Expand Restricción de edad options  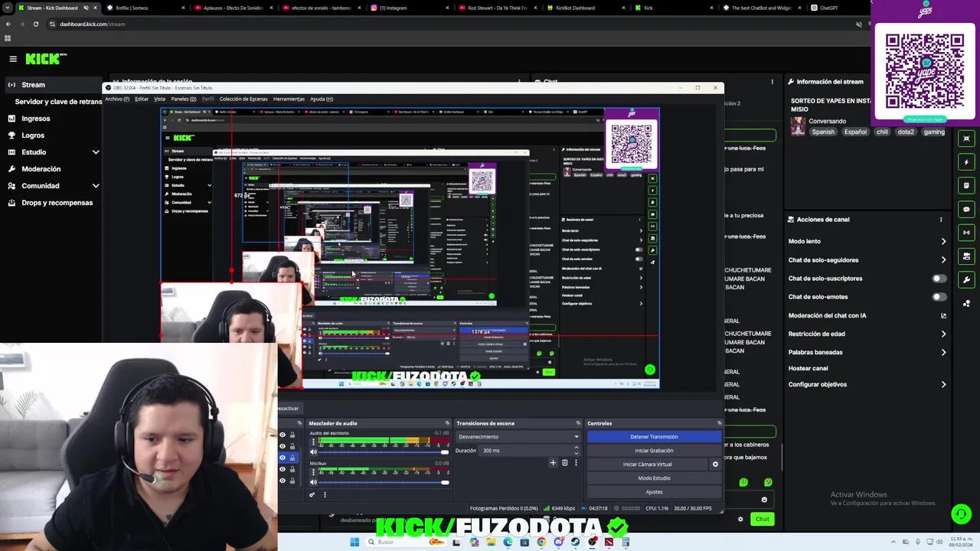pos(943,334)
